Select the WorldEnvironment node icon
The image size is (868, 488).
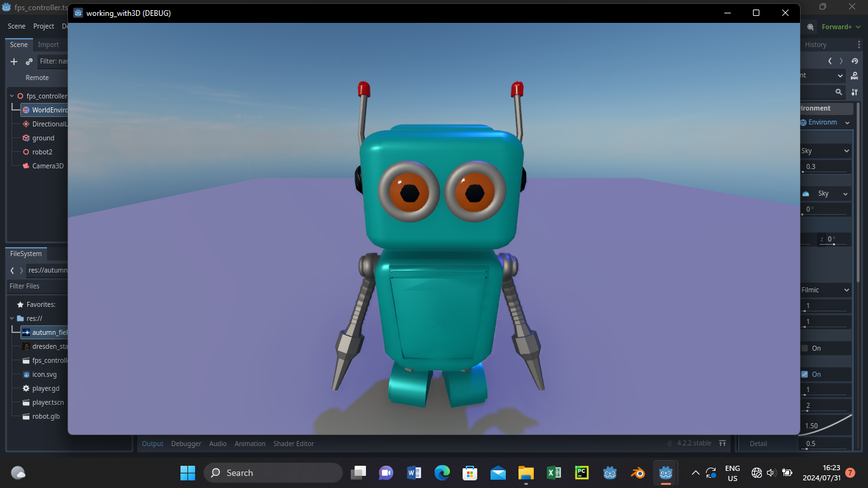click(25, 109)
